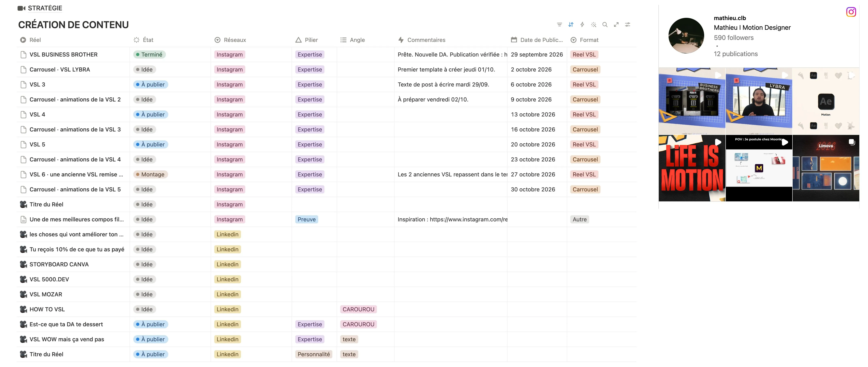Open the LYBRA reel thumbnail
Viewport: 868px width, 367px height.
tap(759, 101)
